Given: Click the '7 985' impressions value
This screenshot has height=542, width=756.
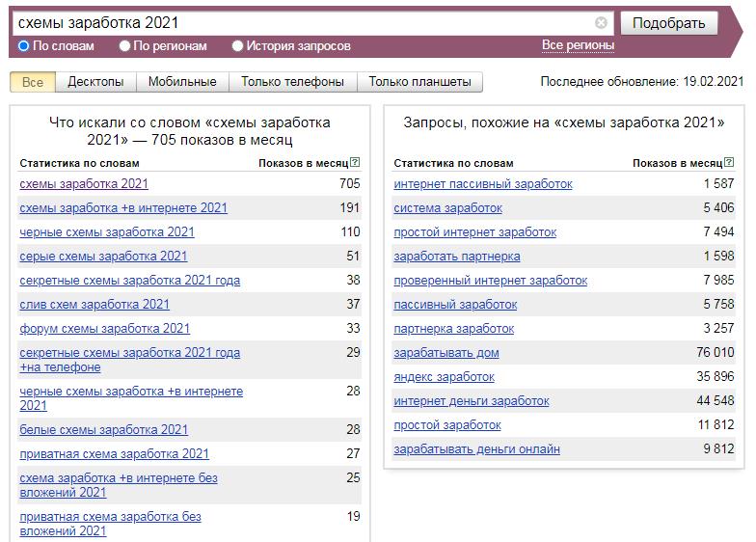Looking at the screenshot, I should [718, 280].
